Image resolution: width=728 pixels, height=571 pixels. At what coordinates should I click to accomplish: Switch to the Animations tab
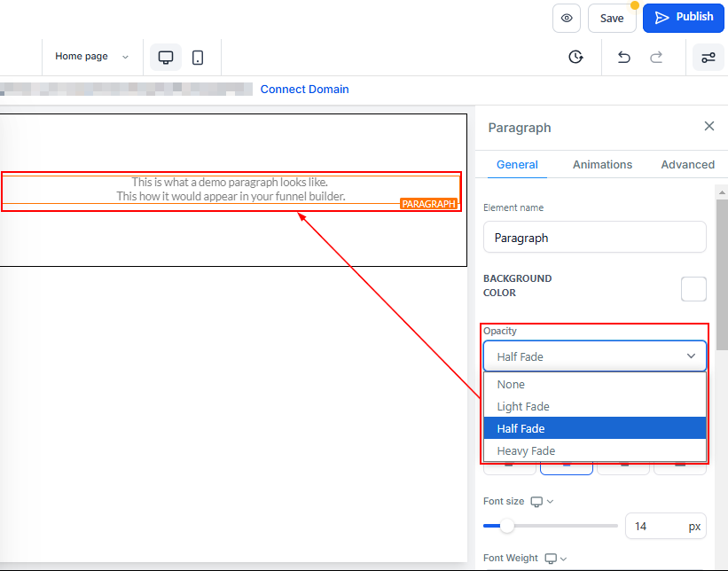[x=602, y=165]
